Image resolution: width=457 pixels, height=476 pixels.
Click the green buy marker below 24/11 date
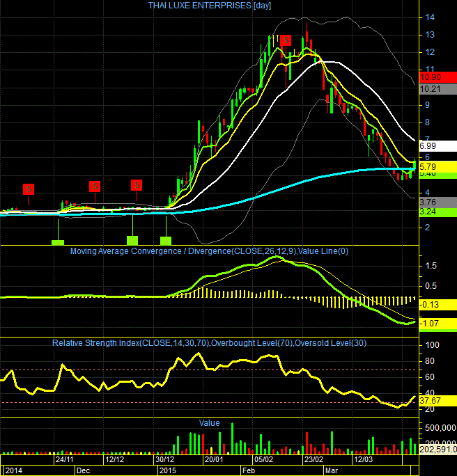(58, 242)
